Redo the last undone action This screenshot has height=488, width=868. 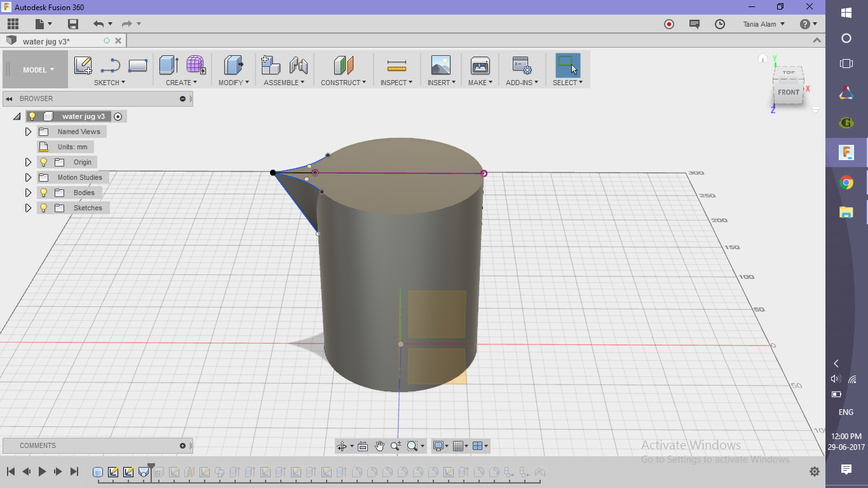click(126, 24)
